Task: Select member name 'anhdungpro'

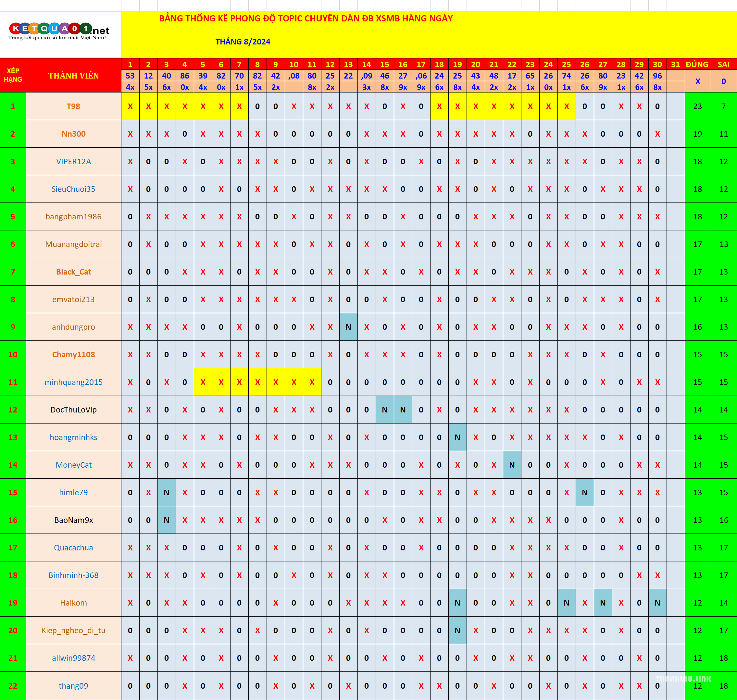Action: (74, 327)
